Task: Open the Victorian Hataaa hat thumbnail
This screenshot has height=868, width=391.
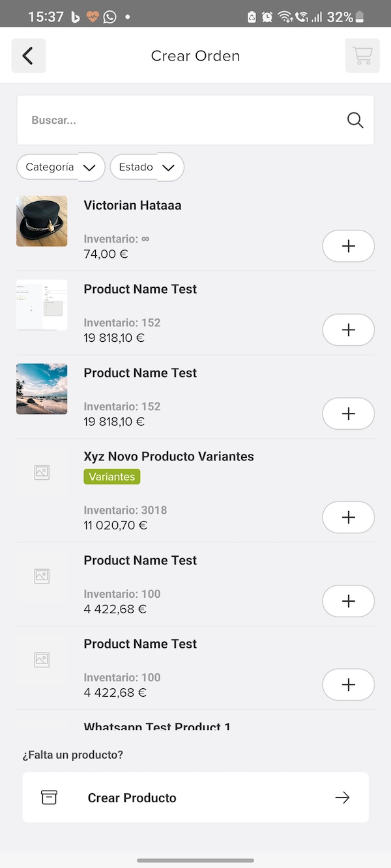Action: 42,221
